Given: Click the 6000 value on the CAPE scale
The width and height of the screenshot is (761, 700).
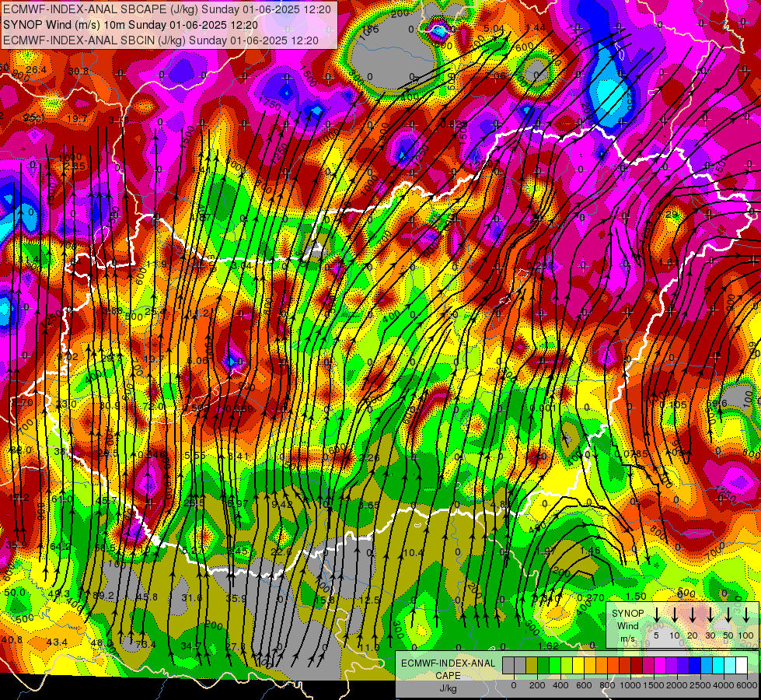Looking at the screenshot, I should point(747,685).
